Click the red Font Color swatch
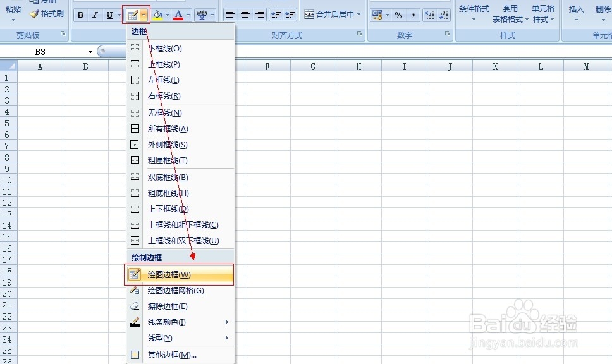This screenshot has width=612, height=364. 179,18
